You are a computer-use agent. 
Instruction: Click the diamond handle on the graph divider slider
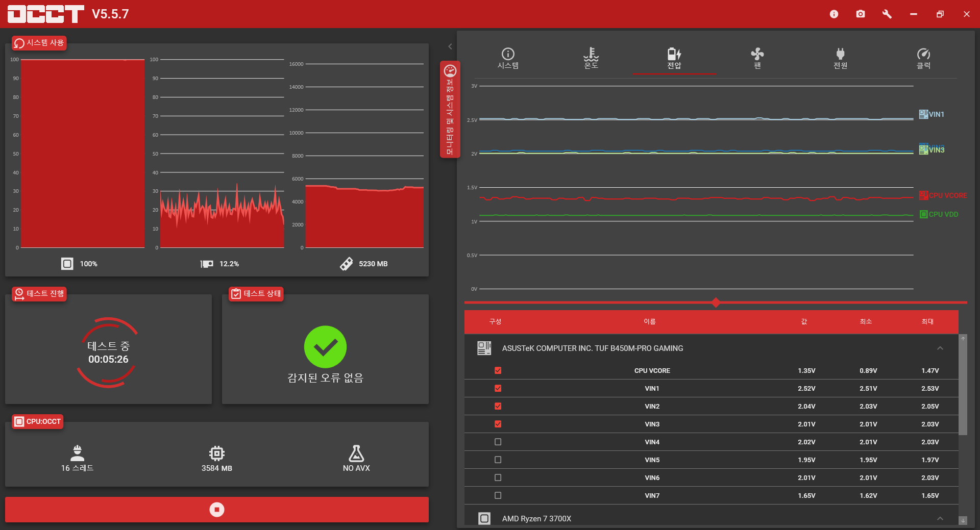coord(716,302)
